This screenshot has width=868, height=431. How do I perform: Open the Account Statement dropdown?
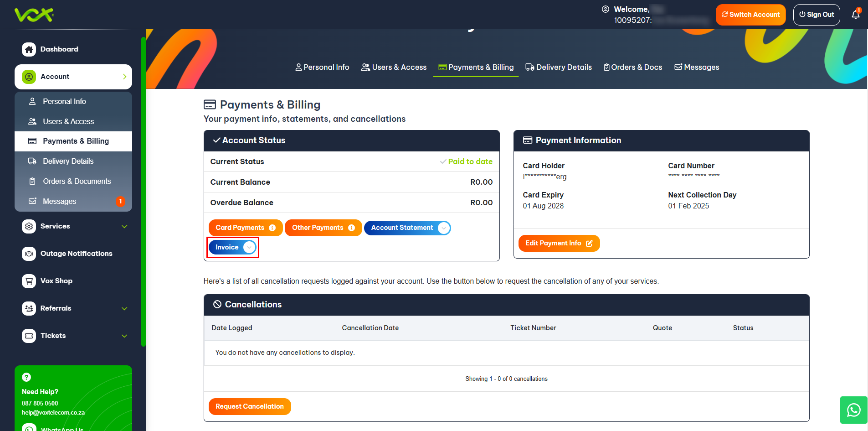coord(443,228)
